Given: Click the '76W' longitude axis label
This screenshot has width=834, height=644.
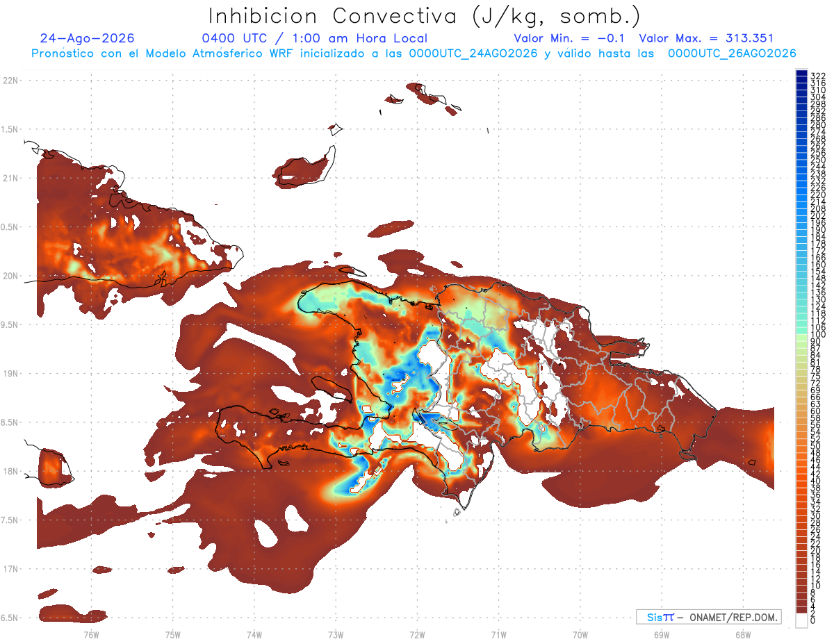Looking at the screenshot, I should click(91, 634).
